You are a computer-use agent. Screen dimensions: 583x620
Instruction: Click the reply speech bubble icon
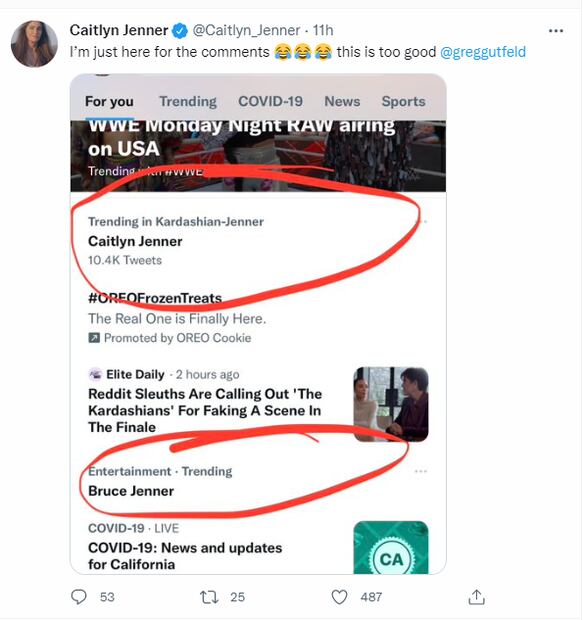point(78,597)
